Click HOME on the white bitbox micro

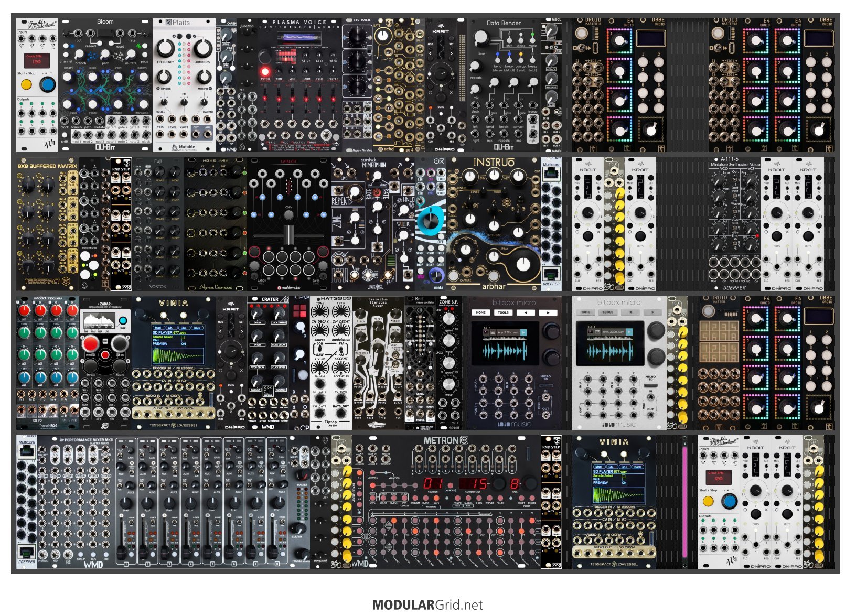coord(585,312)
